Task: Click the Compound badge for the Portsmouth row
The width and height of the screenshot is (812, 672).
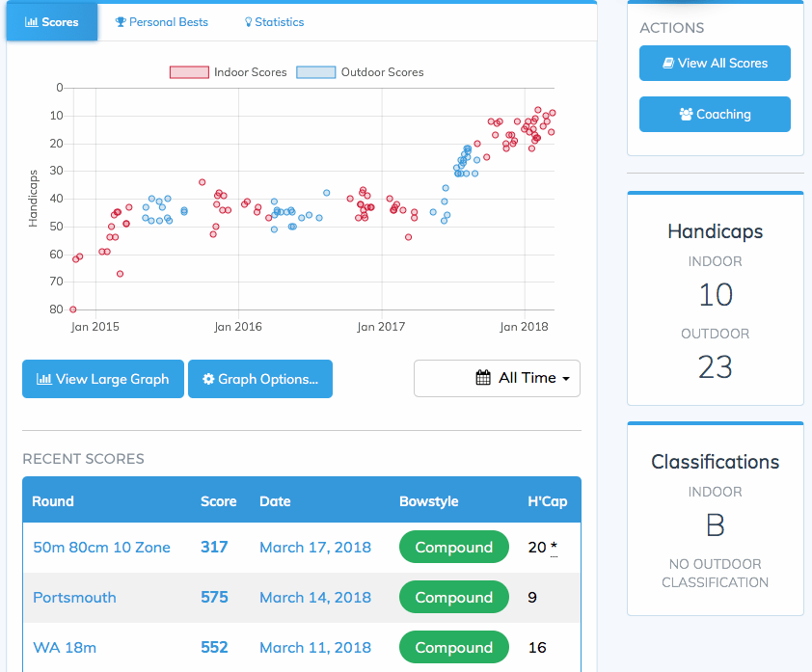Action: point(453,597)
